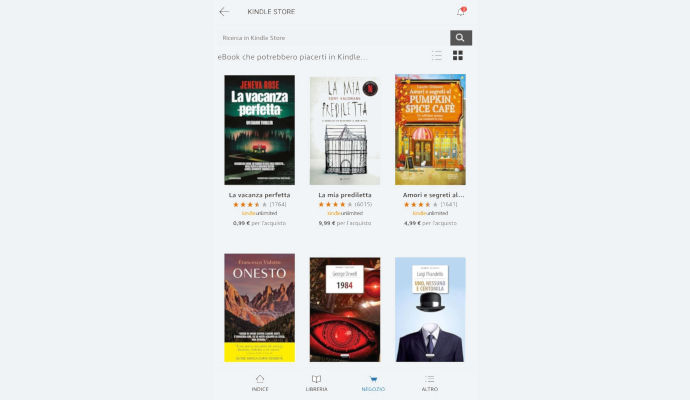This screenshot has height=400, width=690.
Task: Open La vacanza perfetta book cover
Action: pyautogui.click(x=260, y=130)
